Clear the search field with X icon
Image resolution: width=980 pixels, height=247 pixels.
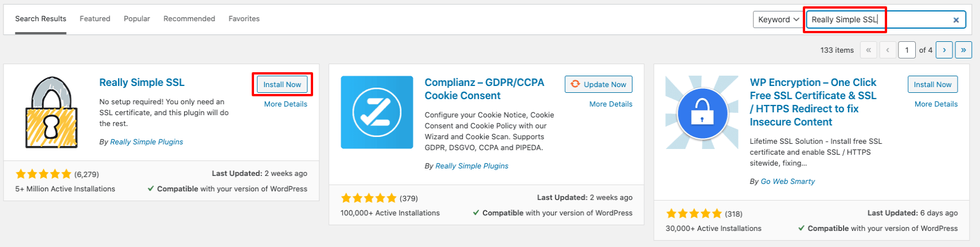(956, 20)
